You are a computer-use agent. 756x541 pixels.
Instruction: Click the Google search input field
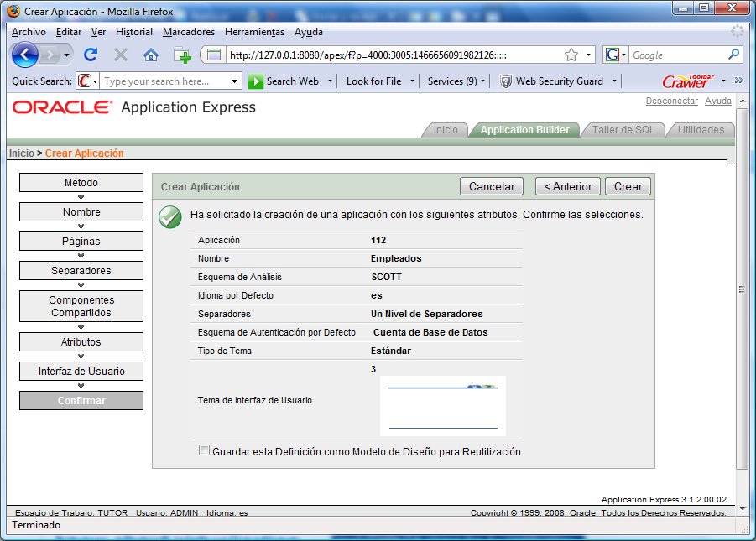pos(677,55)
